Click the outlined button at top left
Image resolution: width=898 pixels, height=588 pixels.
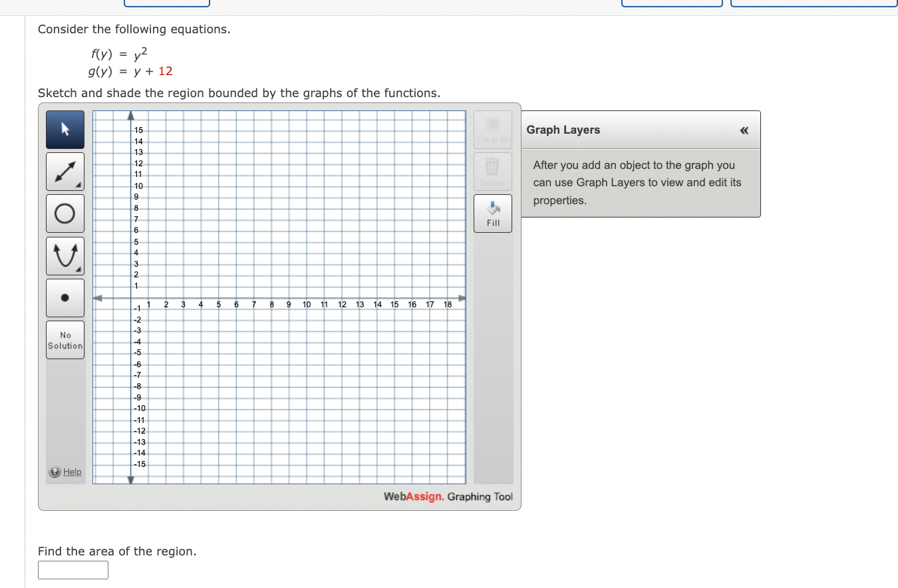pos(166,3)
